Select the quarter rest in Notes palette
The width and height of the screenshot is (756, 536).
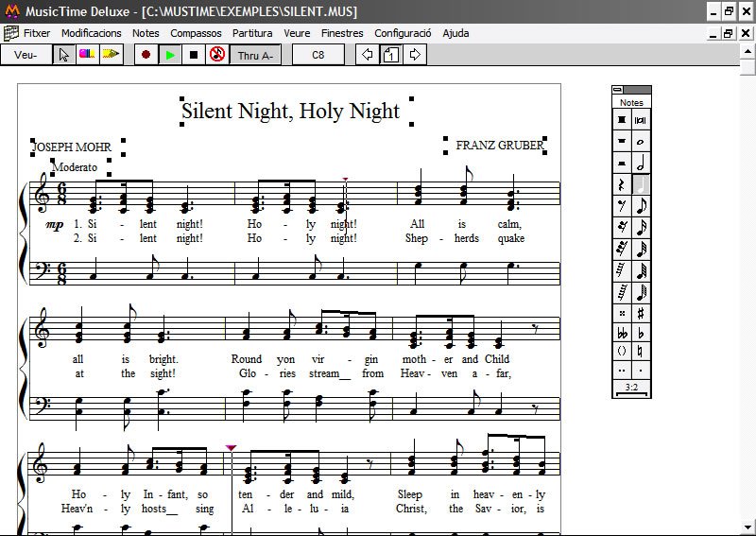click(x=622, y=184)
